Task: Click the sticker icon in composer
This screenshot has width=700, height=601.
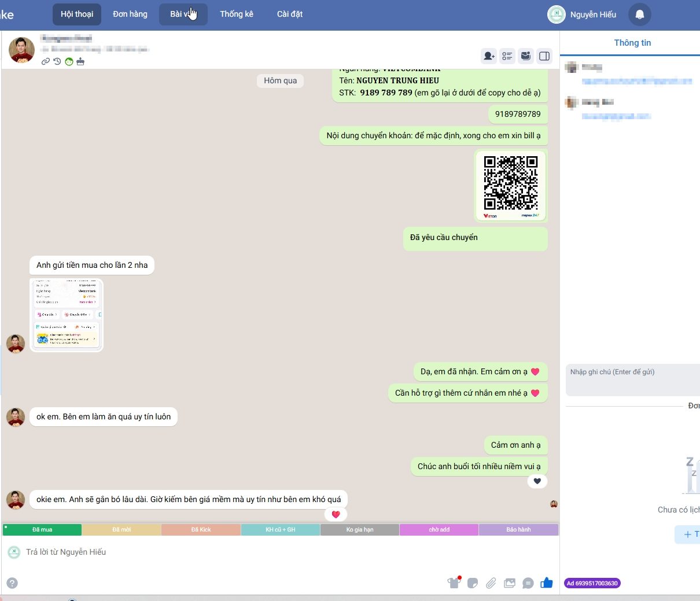Action: 473,583
